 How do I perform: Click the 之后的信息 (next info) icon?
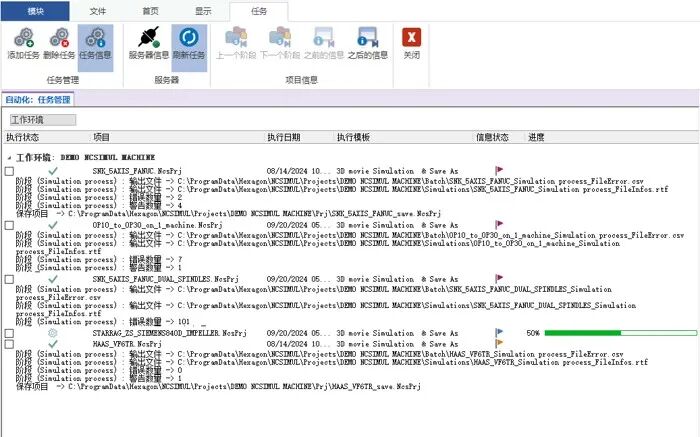pyautogui.click(x=368, y=37)
